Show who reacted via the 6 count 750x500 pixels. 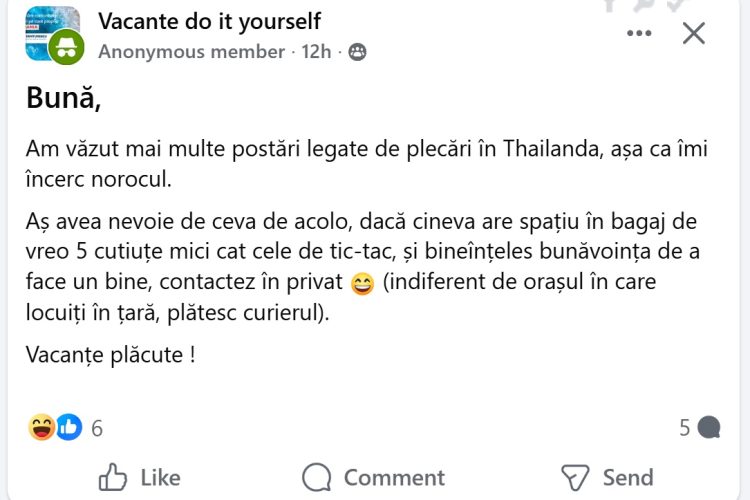coord(97,428)
